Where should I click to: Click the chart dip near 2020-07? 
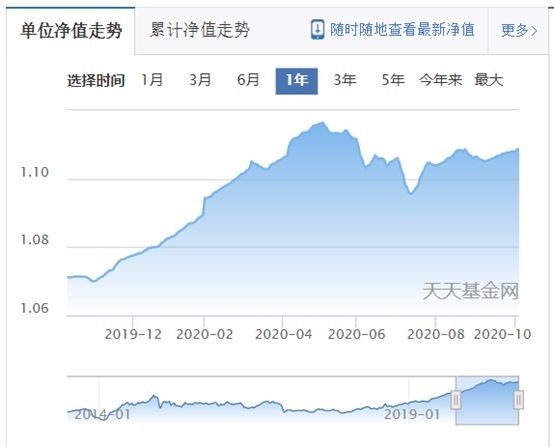[x=411, y=193]
